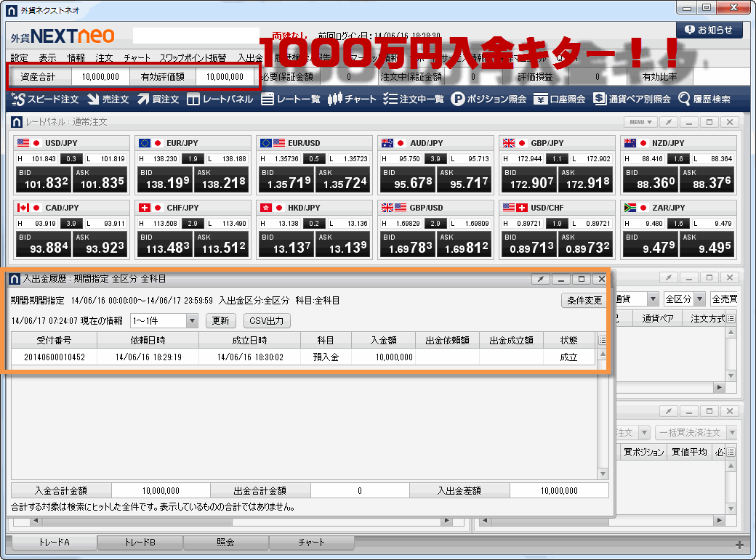Image resolution: width=756 pixels, height=560 pixels.
Task: Click the 買注文 buy order toolbar button
Action: [x=158, y=100]
